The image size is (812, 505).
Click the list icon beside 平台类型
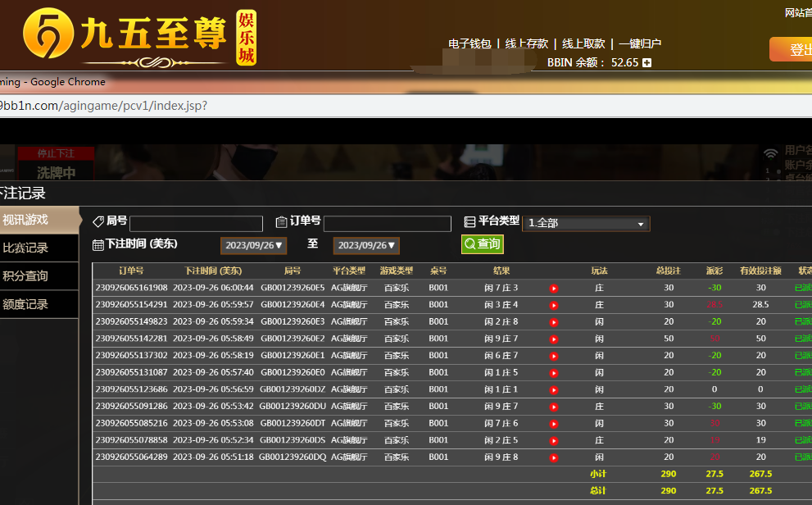tap(470, 221)
